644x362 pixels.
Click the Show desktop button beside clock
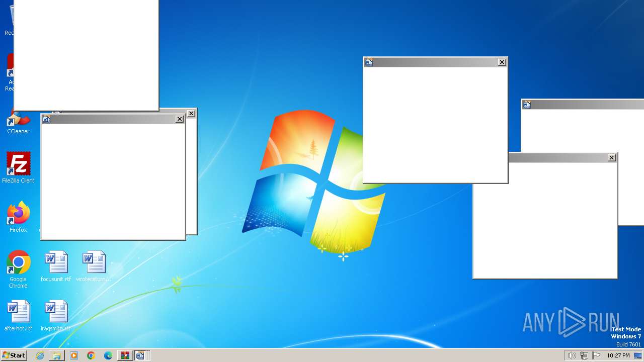638,355
